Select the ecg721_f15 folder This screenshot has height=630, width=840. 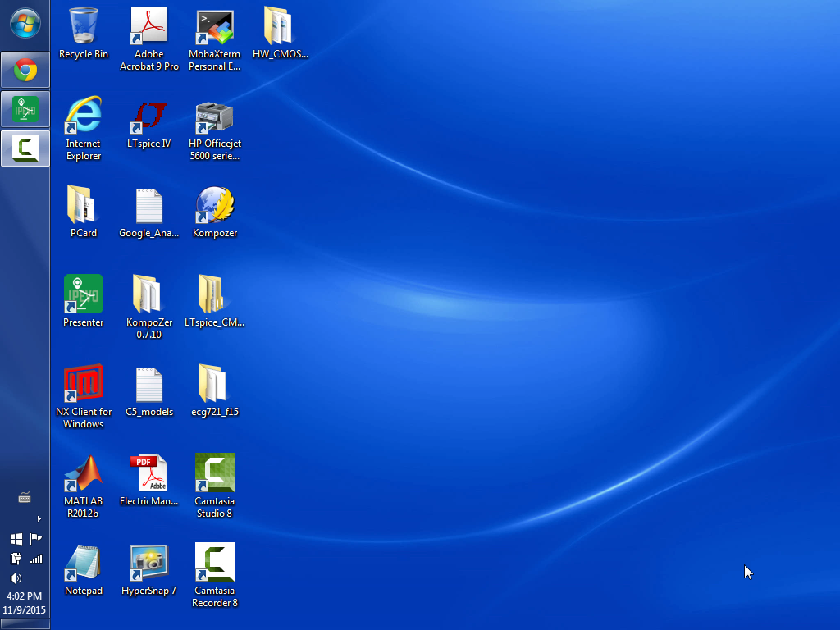click(x=215, y=386)
